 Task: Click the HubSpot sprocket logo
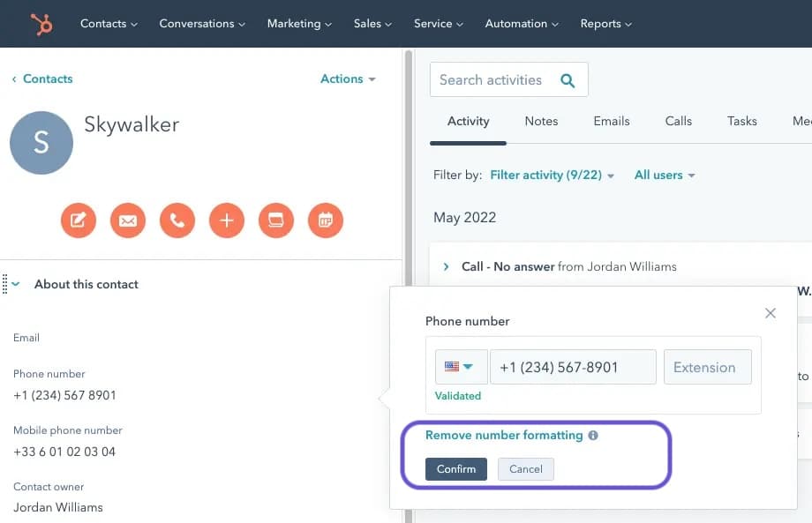[x=41, y=24]
